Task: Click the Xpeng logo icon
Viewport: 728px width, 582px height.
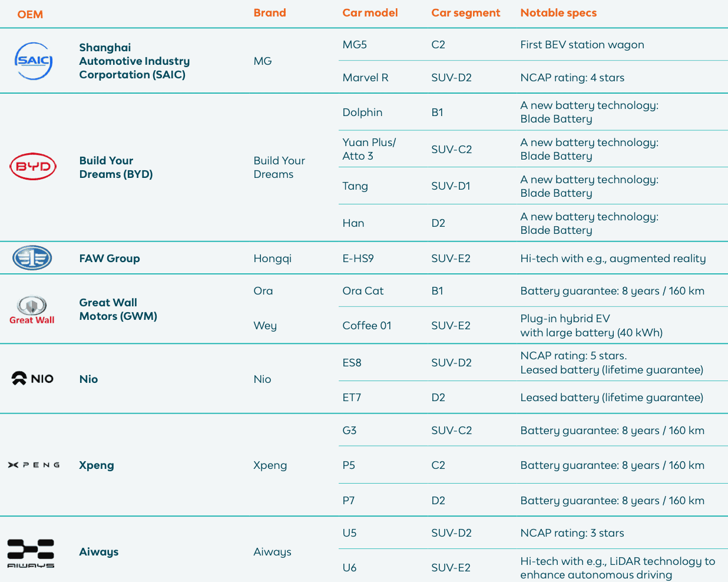Action: point(34,465)
